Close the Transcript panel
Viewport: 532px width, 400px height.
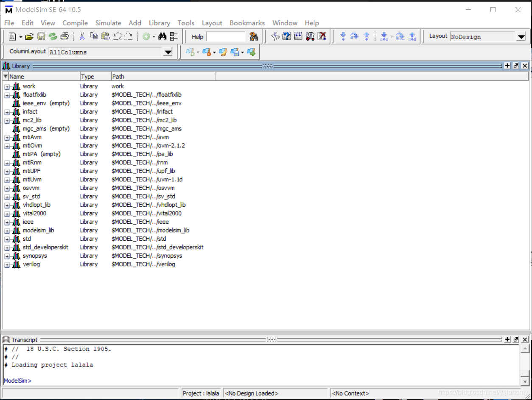pos(525,340)
